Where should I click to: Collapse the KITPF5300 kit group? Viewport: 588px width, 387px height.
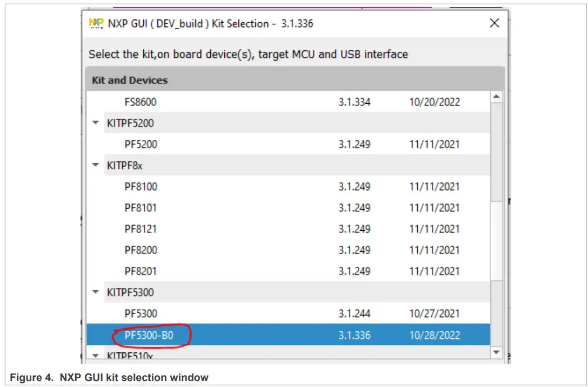tap(95, 292)
